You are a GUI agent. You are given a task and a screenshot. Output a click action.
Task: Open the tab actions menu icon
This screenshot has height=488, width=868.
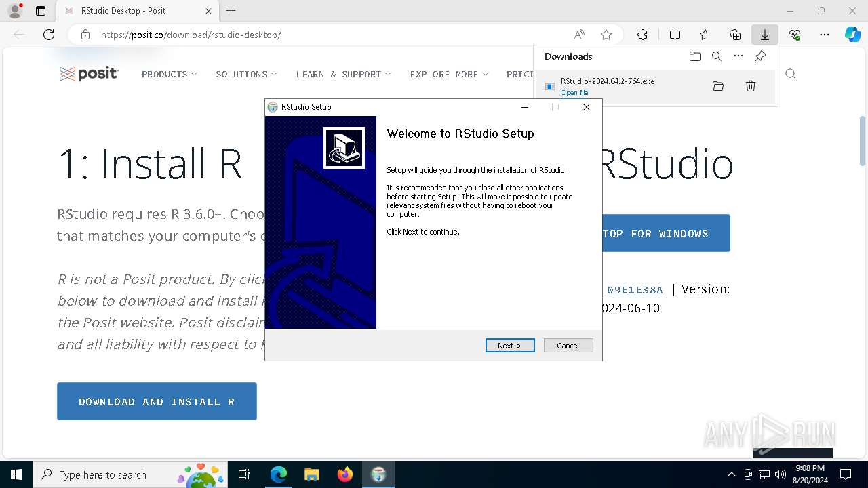point(41,11)
